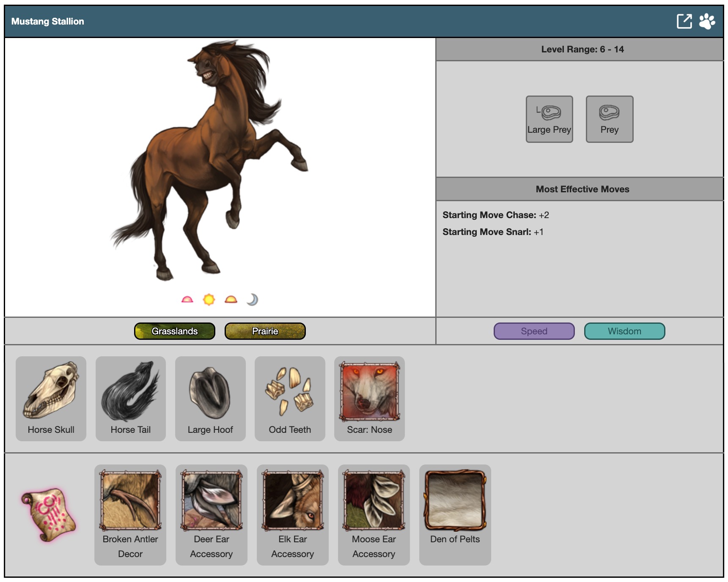
Task: Click the paw print icon in header
Action: tap(707, 21)
